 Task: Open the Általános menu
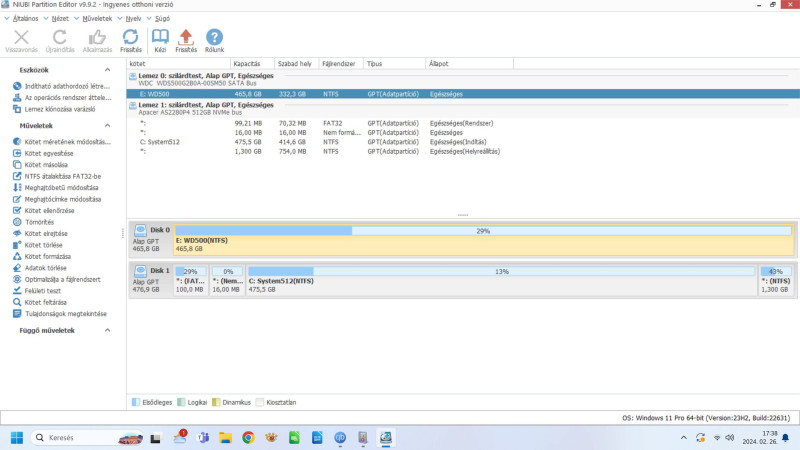pyautogui.click(x=25, y=18)
